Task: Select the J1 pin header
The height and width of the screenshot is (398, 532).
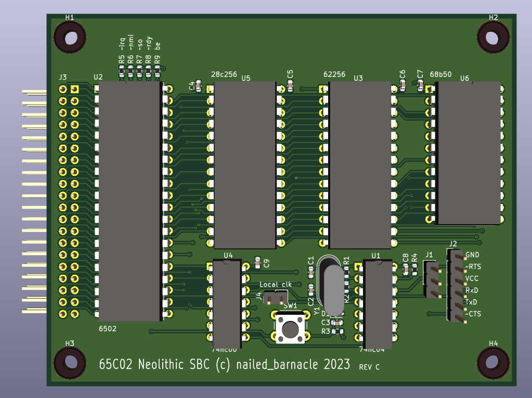Action: pyautogui.click(x=432, y=279)
